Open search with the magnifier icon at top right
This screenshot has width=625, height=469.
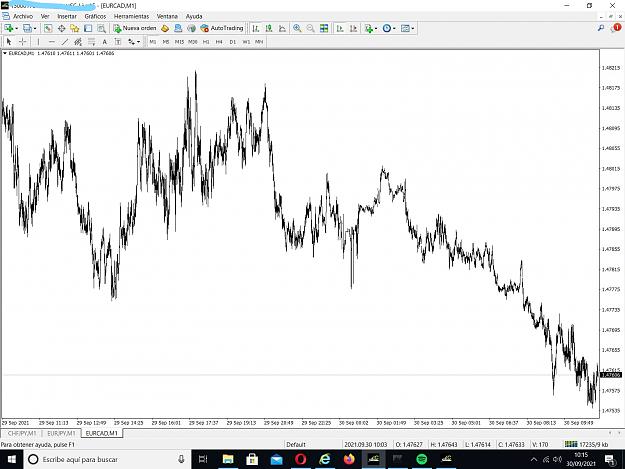[x=601, y=28]
